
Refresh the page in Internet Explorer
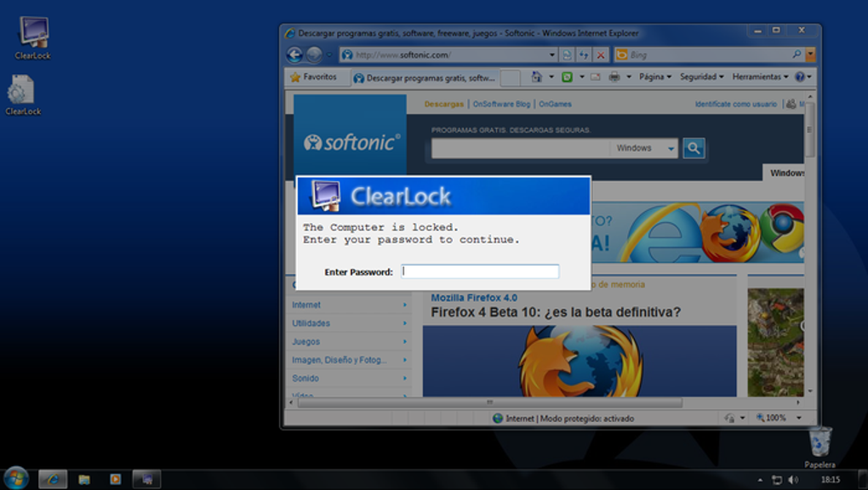(584, 54)
